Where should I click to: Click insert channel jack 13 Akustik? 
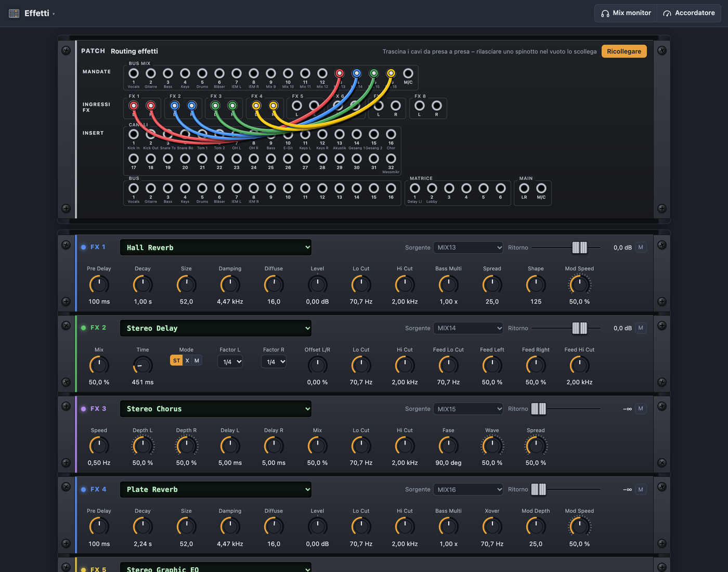(340, 134)
